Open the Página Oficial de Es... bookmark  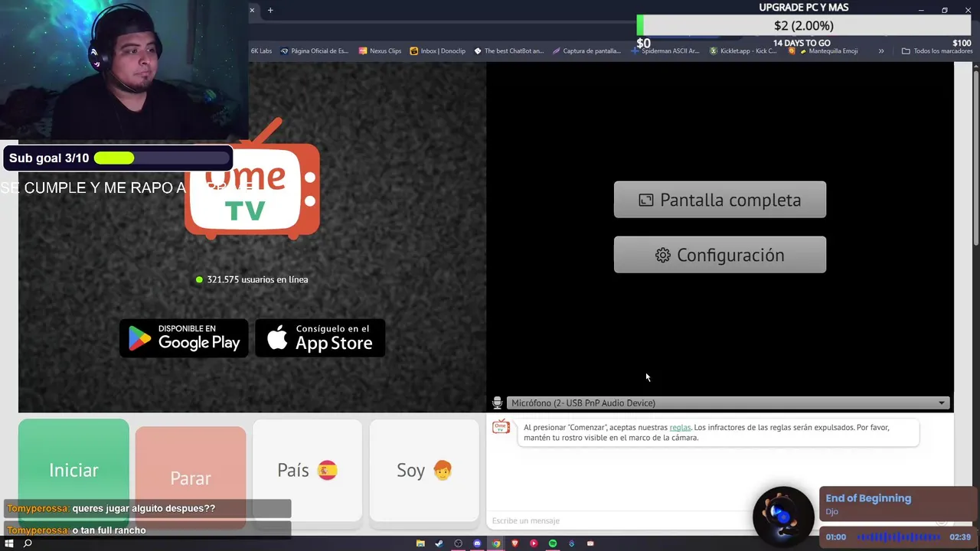click(x=315, y=51)
